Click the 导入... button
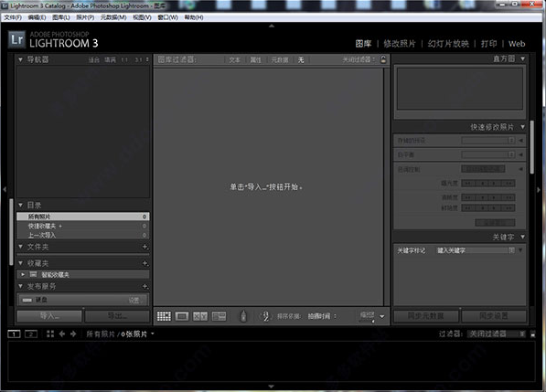The image size is (546, 392). tap(49, 316)
